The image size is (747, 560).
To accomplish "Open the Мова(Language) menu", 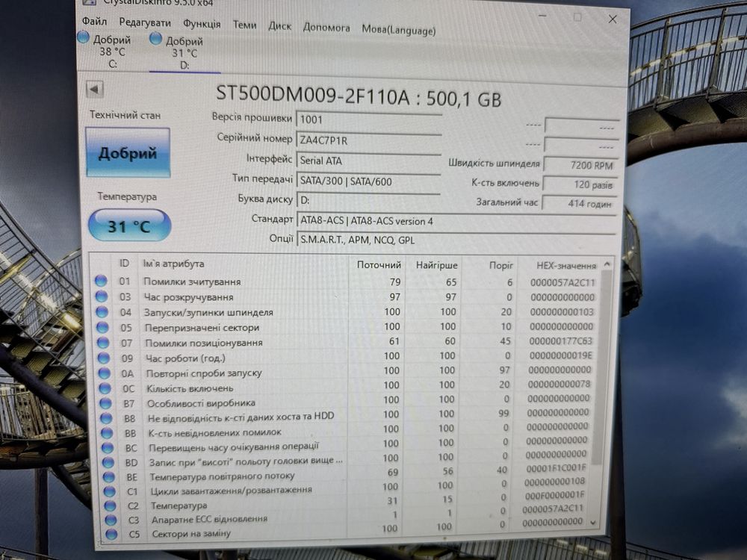I will [399, 30].
